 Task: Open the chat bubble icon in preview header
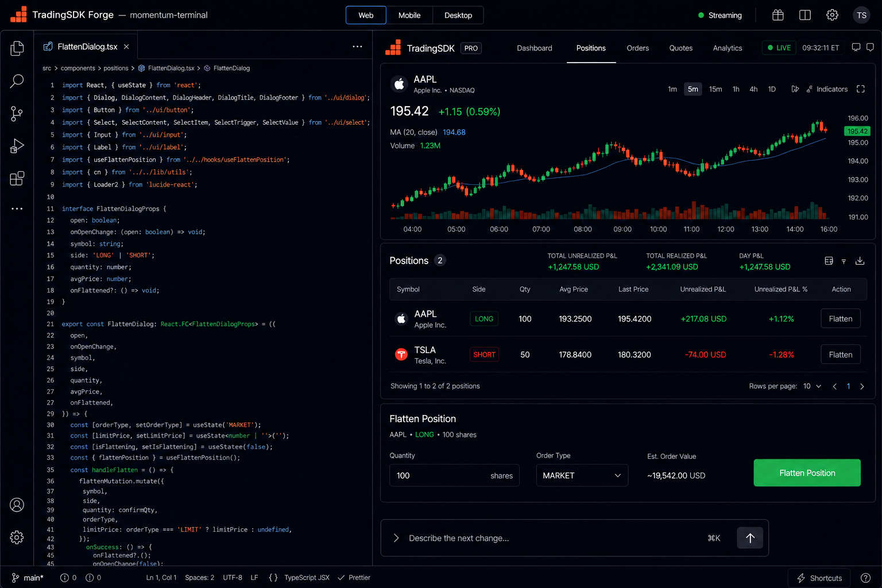pyautogui.click(x=870, y=47)
